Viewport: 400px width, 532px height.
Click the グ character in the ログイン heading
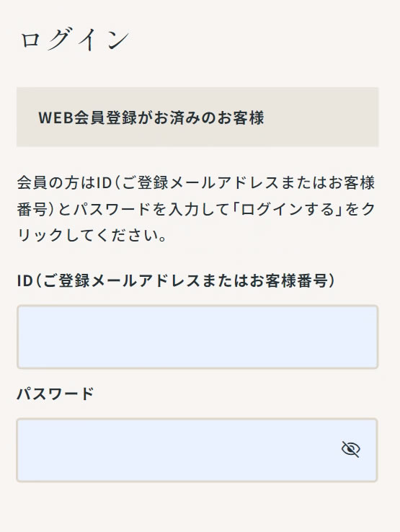pos(61,40)
